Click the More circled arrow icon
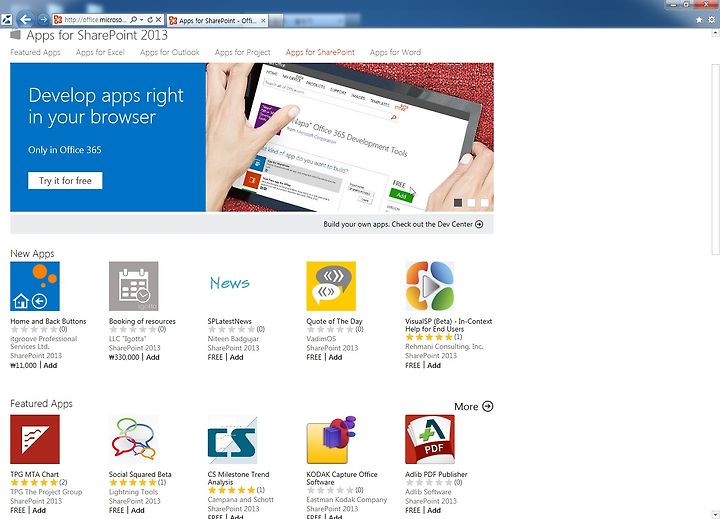The image size is (720, 519). pos(488,406)
